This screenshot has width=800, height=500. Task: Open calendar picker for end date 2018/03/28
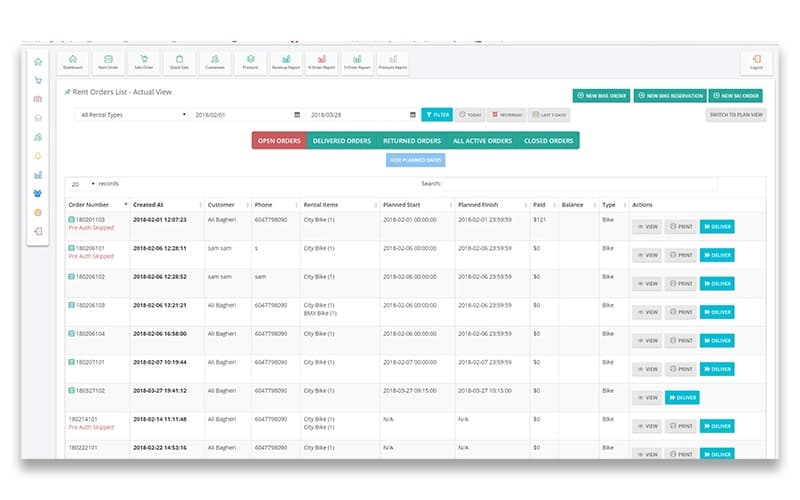tap(412, 115)
